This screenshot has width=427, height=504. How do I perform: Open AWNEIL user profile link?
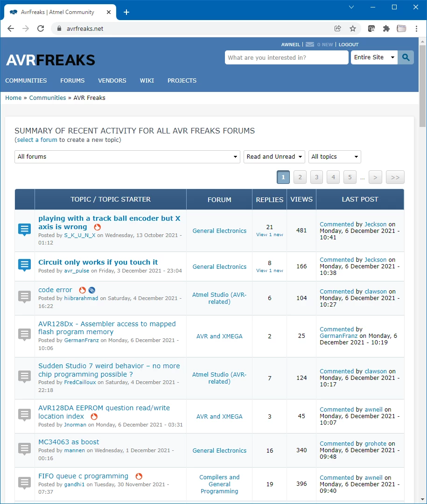[x=291, y=45]
